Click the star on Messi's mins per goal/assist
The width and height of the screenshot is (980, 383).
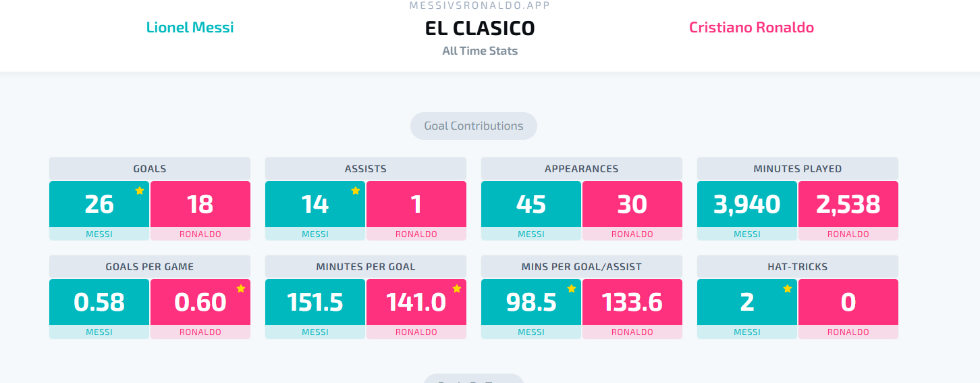click(x=572, y=288)
